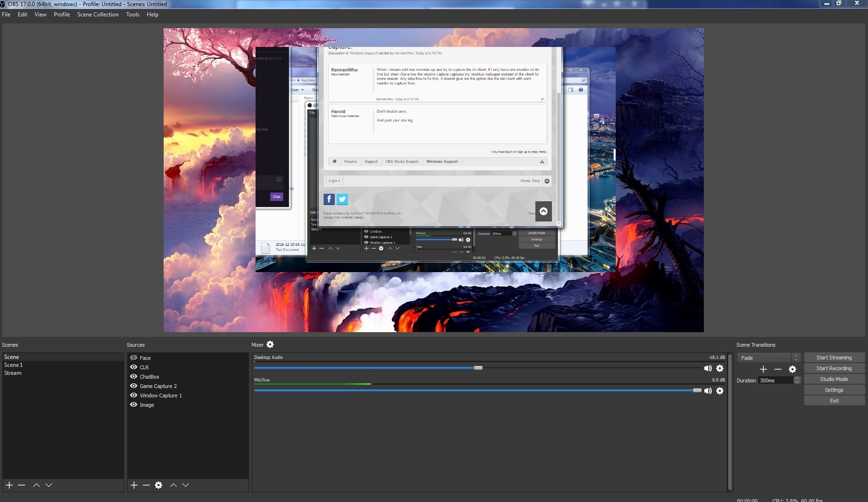The image size is (868, 502).
Task: Move scene down with the arrow icon
Action: click(x=49, y=485)
